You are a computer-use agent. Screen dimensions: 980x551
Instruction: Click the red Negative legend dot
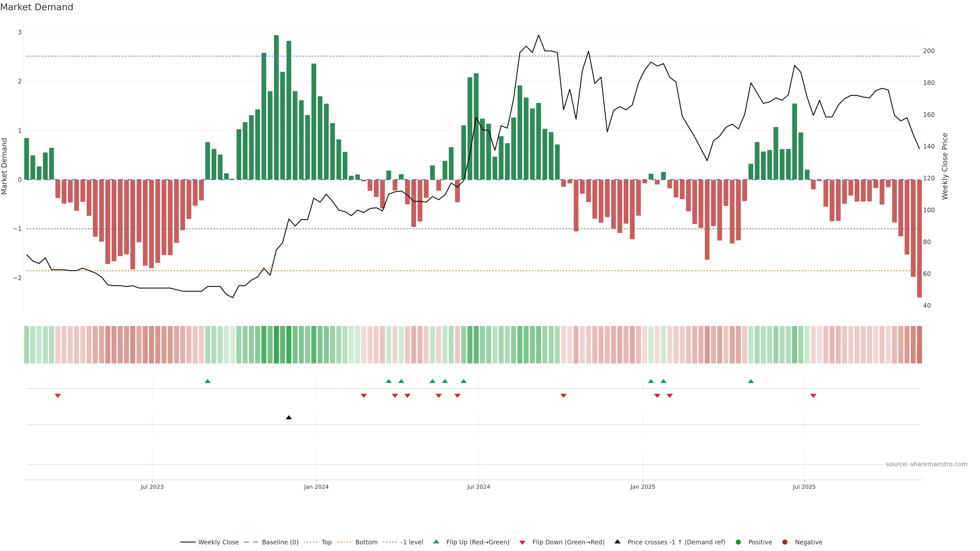(785, 542)
